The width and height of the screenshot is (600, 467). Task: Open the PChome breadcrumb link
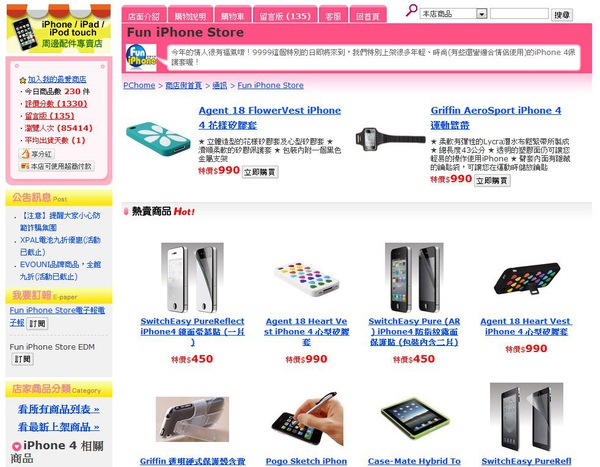click(x=139, y=85)
